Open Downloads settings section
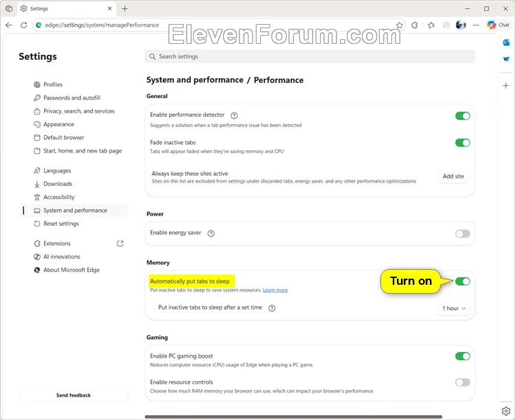 (x=74, y=184)
